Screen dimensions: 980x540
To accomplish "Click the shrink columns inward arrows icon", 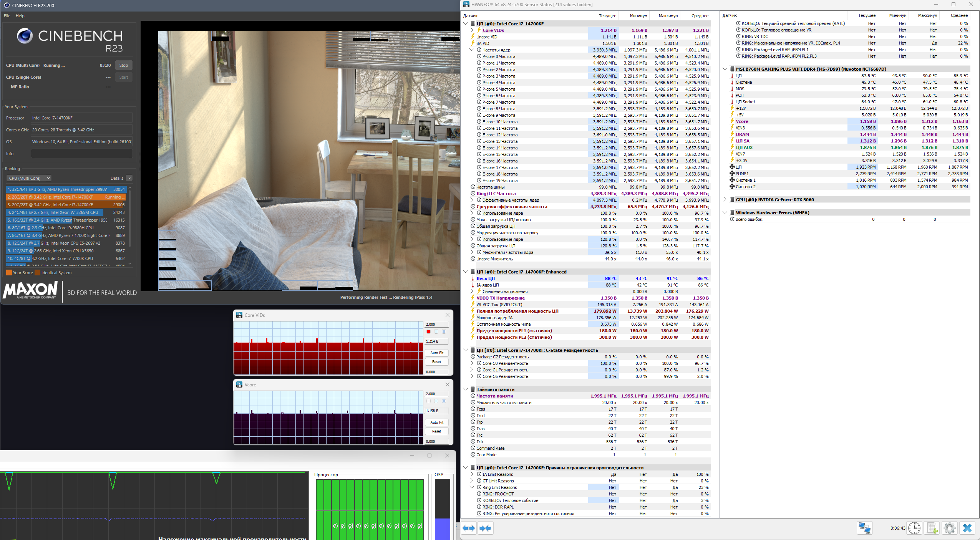I will coord(485,528).
